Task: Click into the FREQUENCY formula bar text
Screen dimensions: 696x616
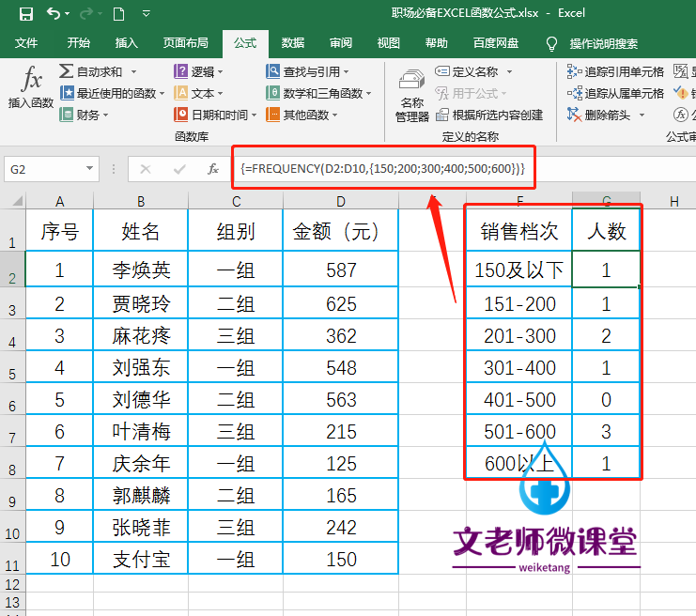Action: (x=382, y=169)
